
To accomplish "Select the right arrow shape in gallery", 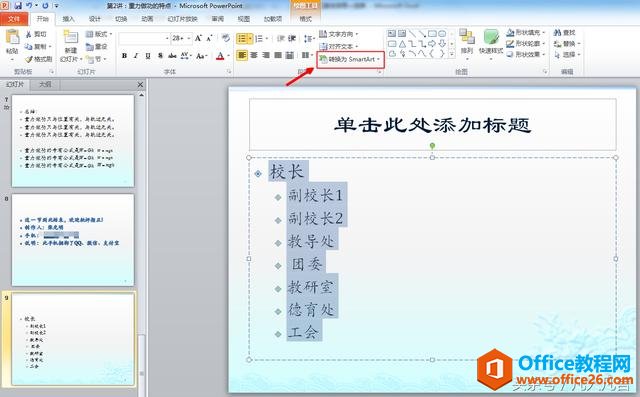I will click(432, 44).
